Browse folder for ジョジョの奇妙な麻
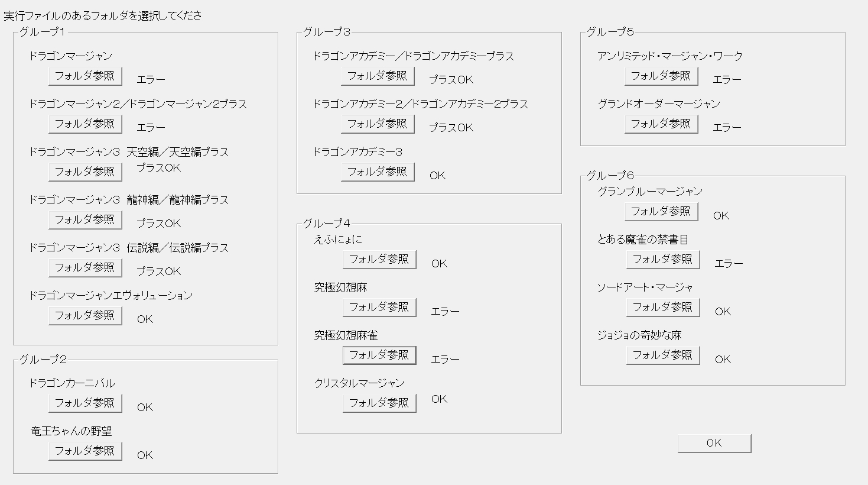Screen dimensions: 868x485 click(663, 355)
